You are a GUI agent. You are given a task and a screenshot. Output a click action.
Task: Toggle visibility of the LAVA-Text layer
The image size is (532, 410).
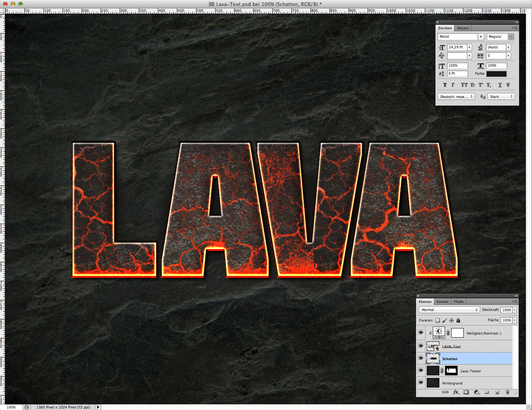coord(421,346)
